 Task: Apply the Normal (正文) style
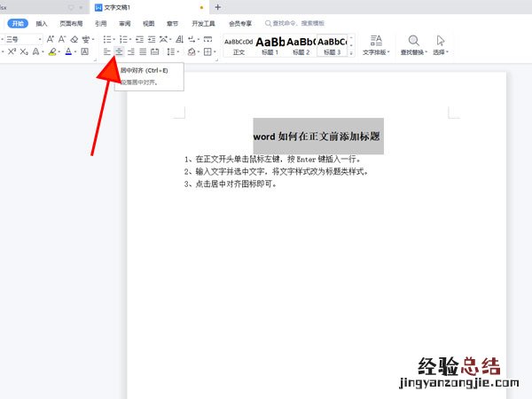pos(239,45)
